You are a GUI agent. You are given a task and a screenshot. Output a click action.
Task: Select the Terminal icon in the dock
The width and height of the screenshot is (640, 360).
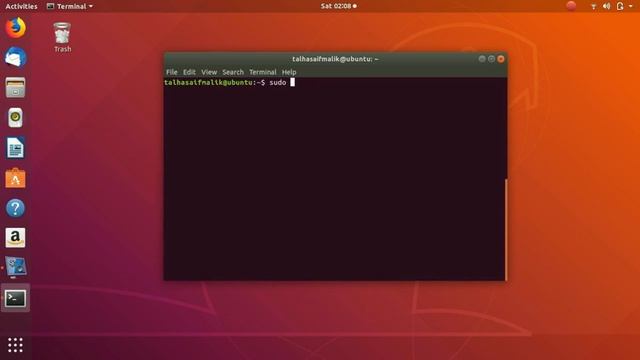tap(16, 298)
